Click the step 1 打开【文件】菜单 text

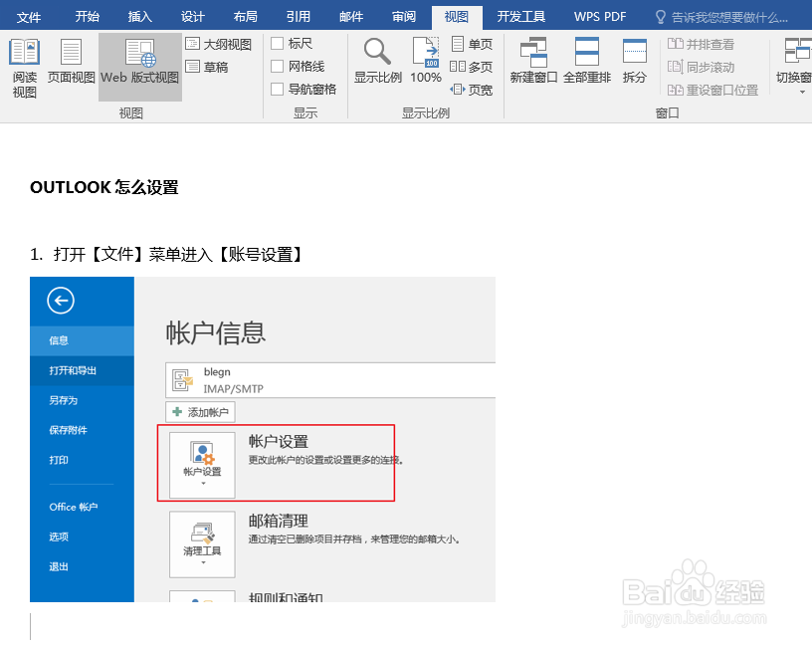click(166, 255)
